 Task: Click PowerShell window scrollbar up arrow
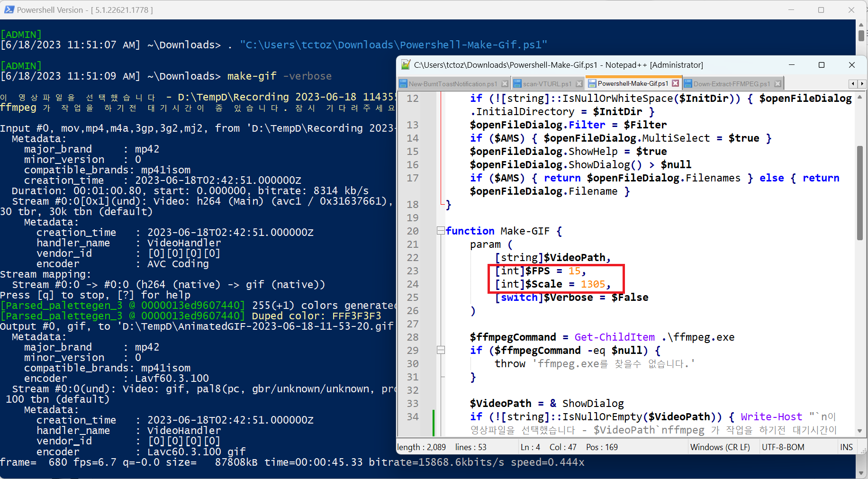click(x=861, y=24)
